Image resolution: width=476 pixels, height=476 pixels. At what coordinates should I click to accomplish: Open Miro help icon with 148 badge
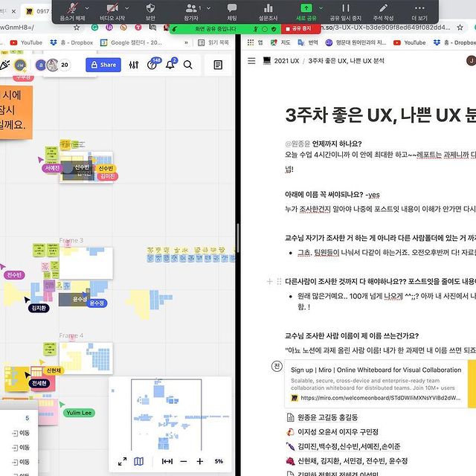[152, 65]
